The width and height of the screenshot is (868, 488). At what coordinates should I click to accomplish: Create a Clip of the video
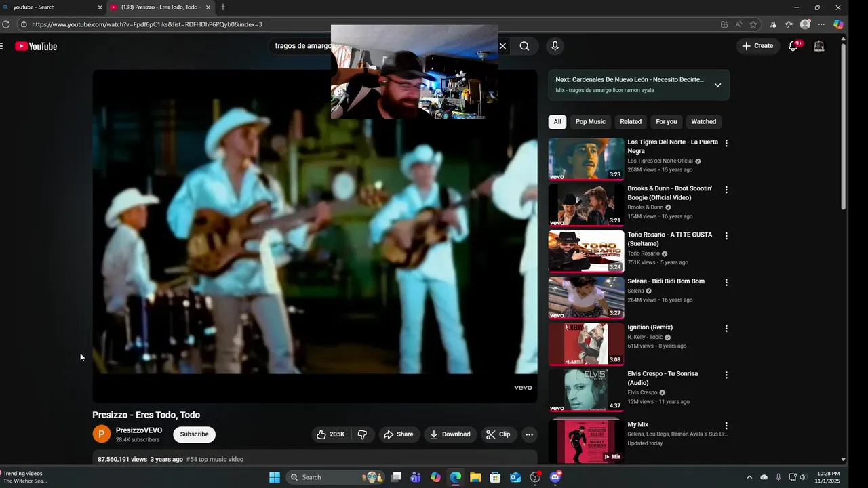coord(498,434)
